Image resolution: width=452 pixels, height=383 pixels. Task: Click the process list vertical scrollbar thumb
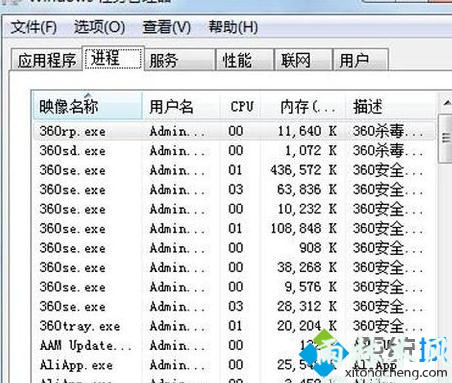[446, 138]
